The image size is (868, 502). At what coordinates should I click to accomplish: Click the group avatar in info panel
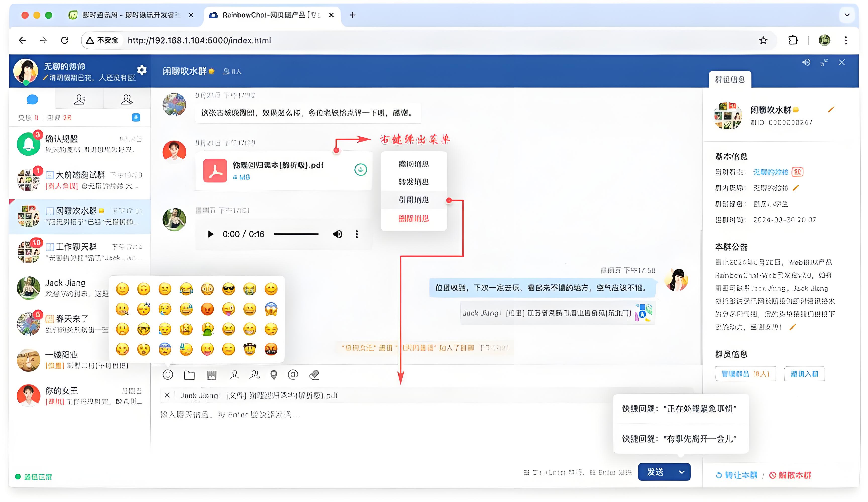click(728, 116)
